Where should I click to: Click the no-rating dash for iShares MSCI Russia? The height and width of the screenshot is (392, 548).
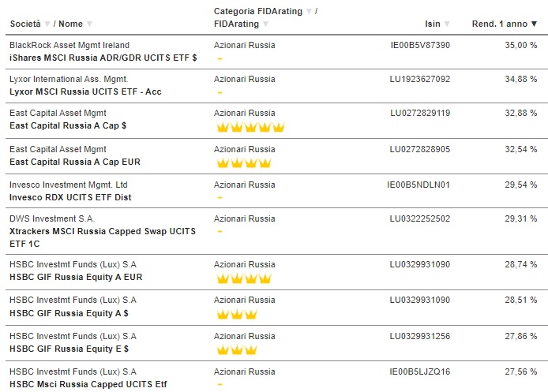tap(220, 58)
